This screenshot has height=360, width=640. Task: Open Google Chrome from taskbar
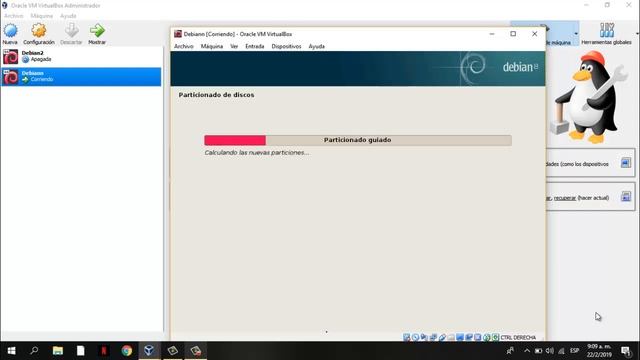[x=127, y=351]
